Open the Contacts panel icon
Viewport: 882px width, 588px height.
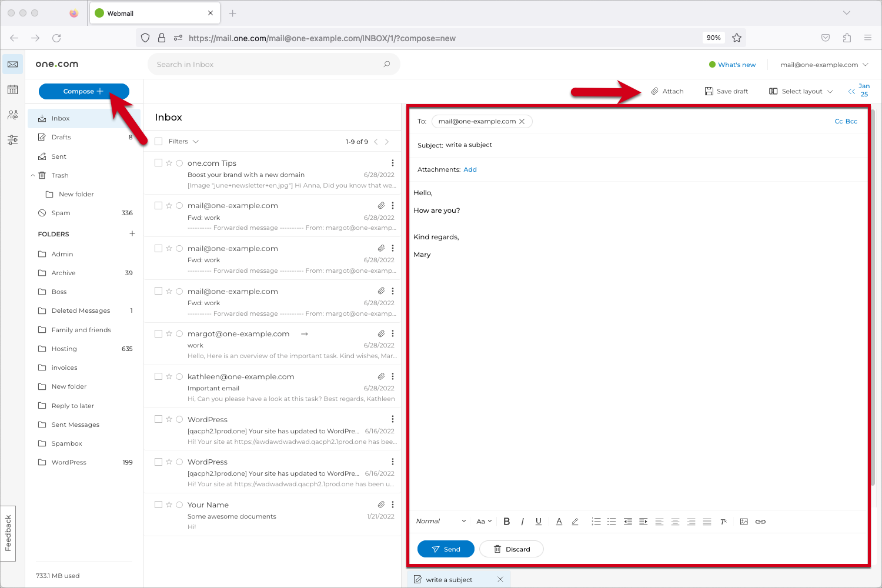pyautogui.click(x=12, y=115)
